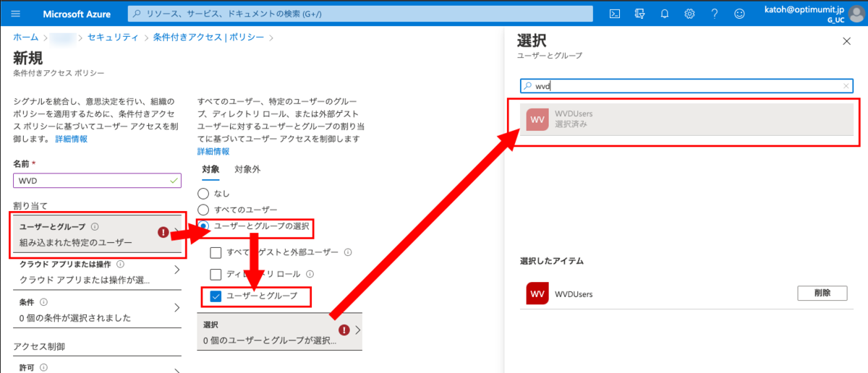Open the 選択 users and groups row
The height and width of the screenshot is (373, 868).
279,332
